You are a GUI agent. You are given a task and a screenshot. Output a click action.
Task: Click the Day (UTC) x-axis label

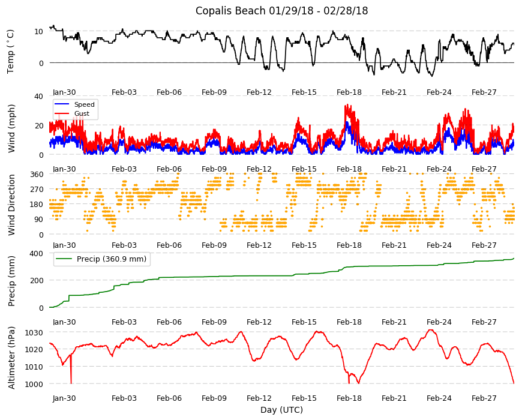pyautogui.click(x=281, y=410)
